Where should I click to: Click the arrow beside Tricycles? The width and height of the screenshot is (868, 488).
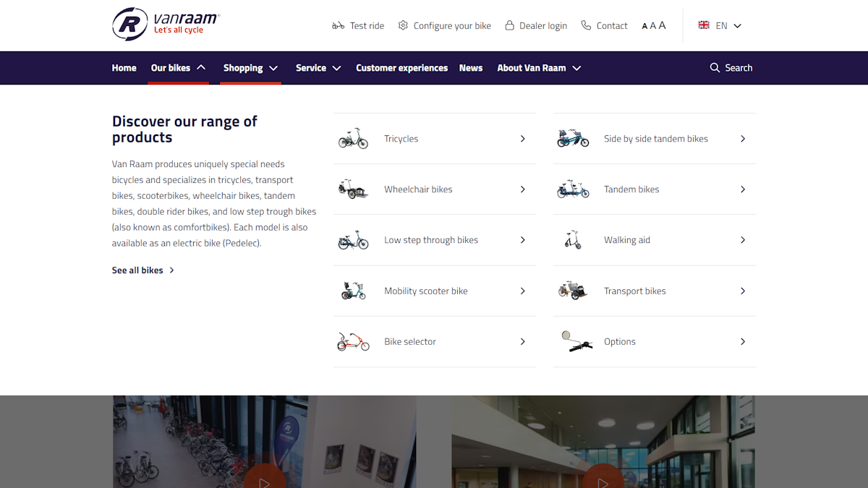[523, 138]
